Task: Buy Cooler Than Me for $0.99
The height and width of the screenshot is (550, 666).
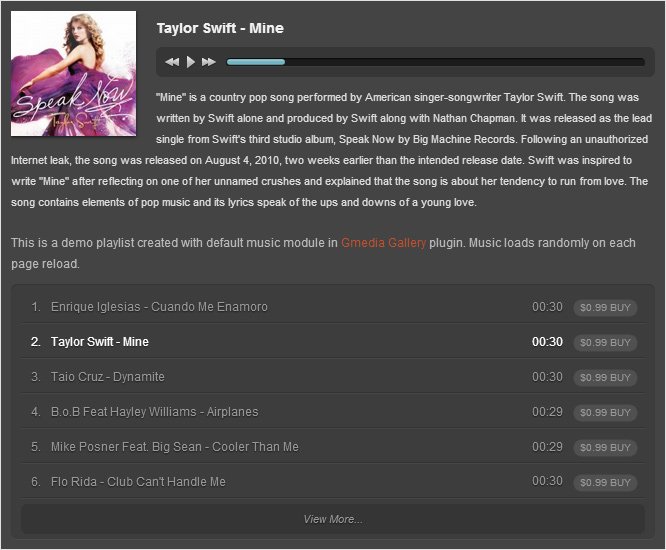Action: 605,448
